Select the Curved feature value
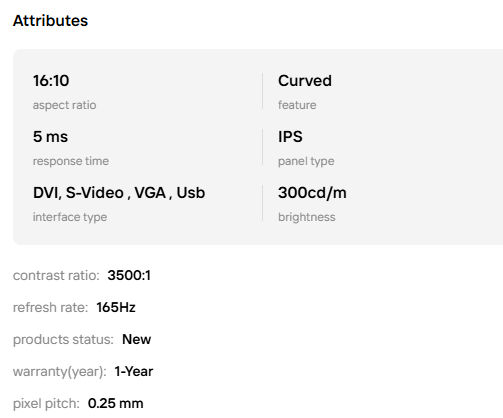 click(305, 81)
